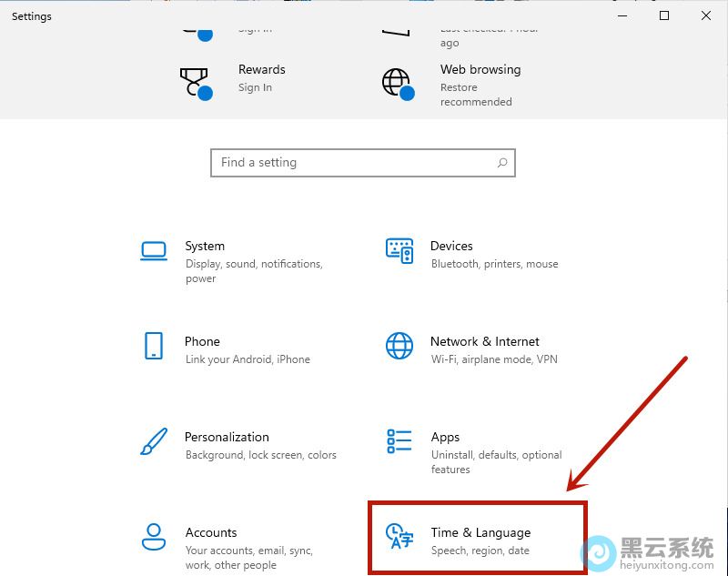Click the Web browsing globe icon
This screenshot has width=728, height=576.
(x=397, y=82)
